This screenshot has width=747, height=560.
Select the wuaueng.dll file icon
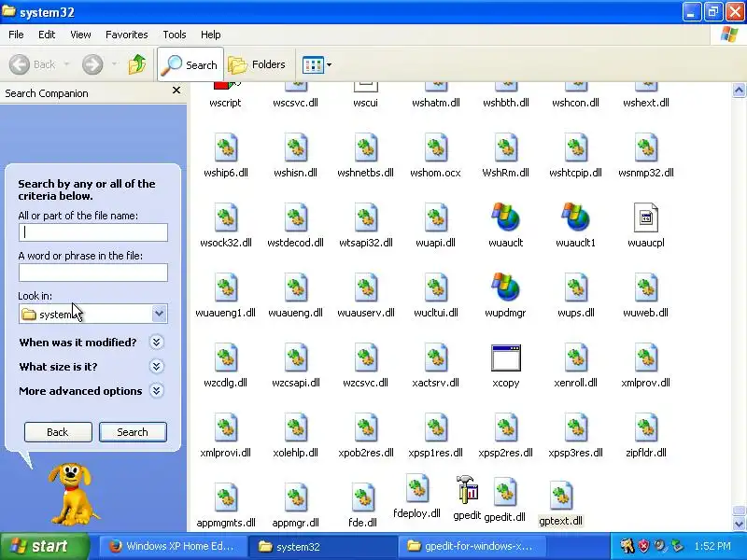tap(296, 287)
